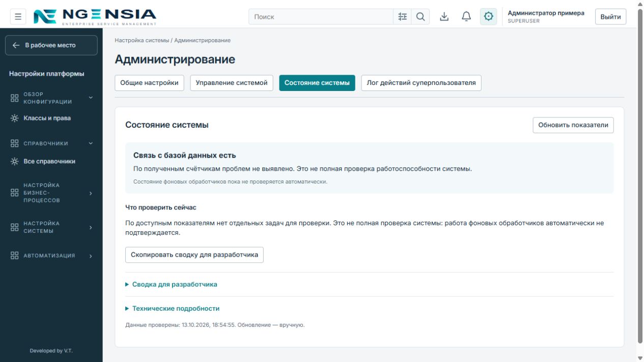The image size is (644, 362).
Task: Click Администратор примера user name
Action: tap(546, 13)
